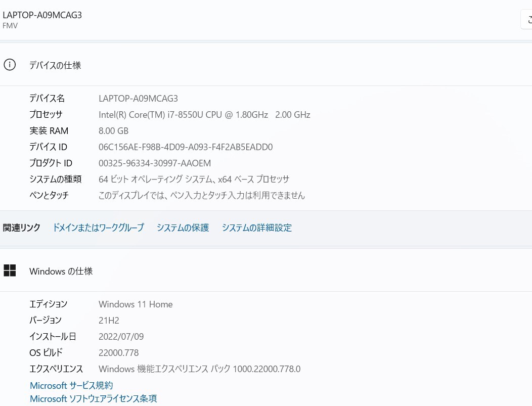Screen dimensions: 532x406
Task: Click the プロダクト ID label
Action: [51, 163]
